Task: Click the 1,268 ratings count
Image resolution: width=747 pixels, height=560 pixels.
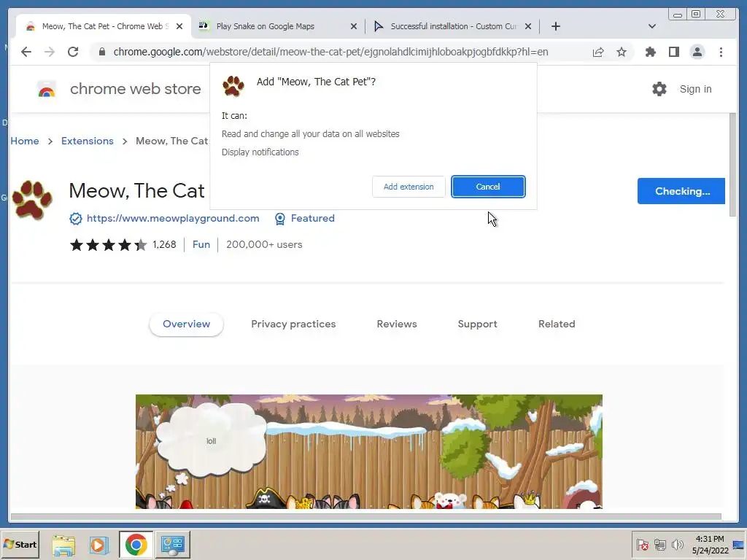Action: [x=164, y=244]
